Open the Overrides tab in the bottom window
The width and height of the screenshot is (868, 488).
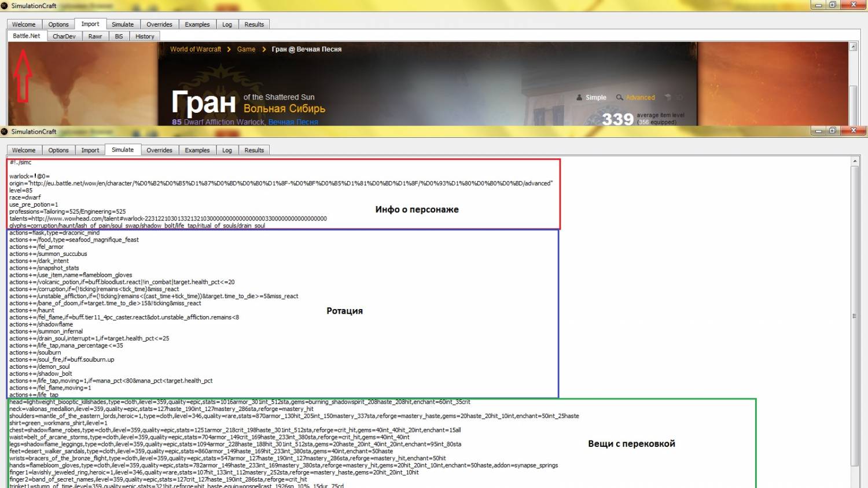[159, 150]
